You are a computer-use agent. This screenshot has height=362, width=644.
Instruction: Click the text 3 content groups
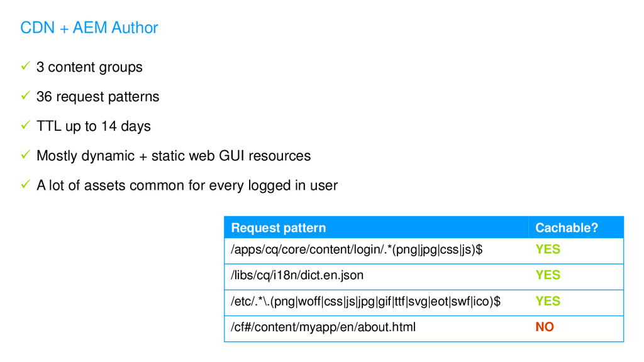(89, 67)
